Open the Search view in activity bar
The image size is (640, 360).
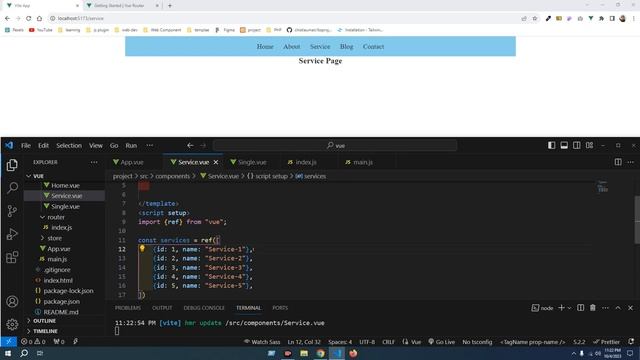[12, 188]
